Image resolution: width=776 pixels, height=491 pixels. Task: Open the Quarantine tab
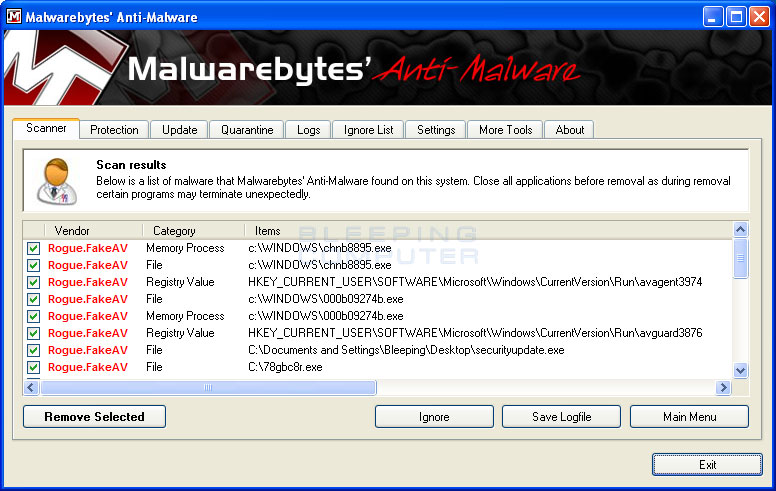click(247, 130)
